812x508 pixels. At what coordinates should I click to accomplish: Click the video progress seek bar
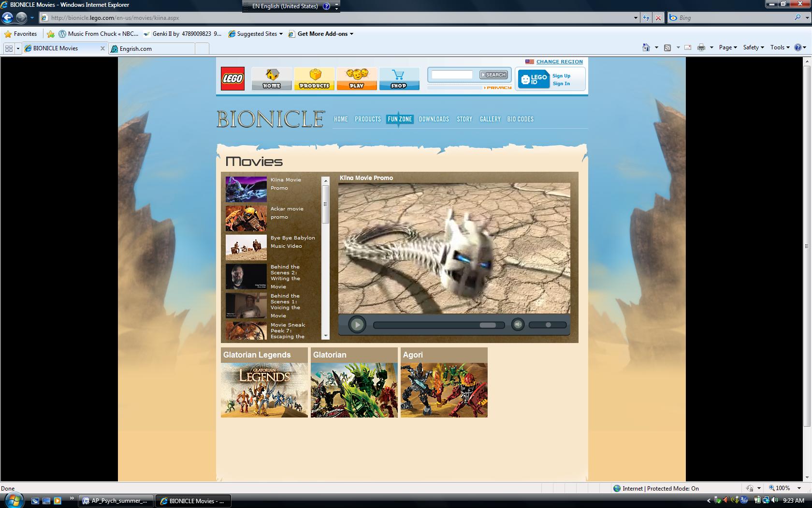(439, 325)
